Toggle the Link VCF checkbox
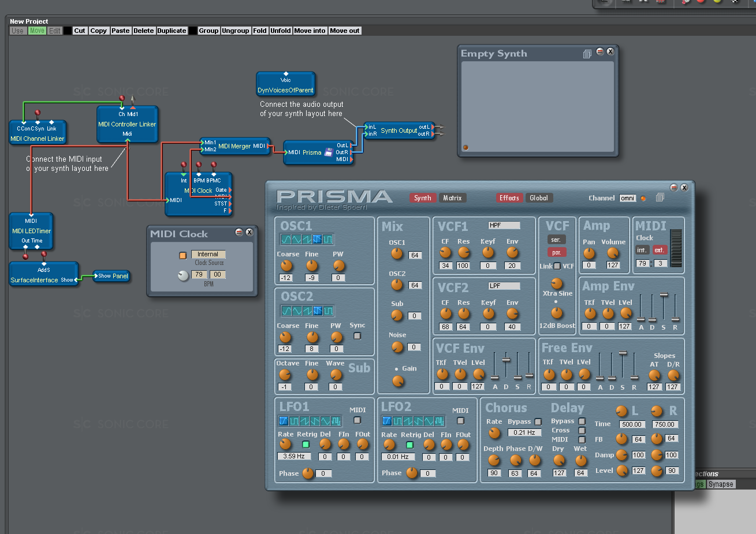The height and width of the screenshot is (534, 756). click(557, 265)
